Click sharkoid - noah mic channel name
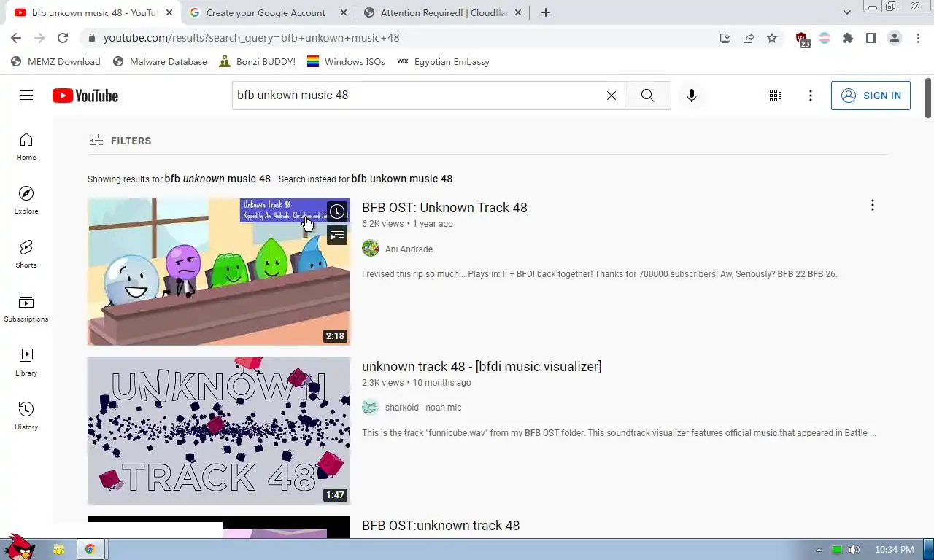Viewport: 934px width, 560px height. pos(423,408)
